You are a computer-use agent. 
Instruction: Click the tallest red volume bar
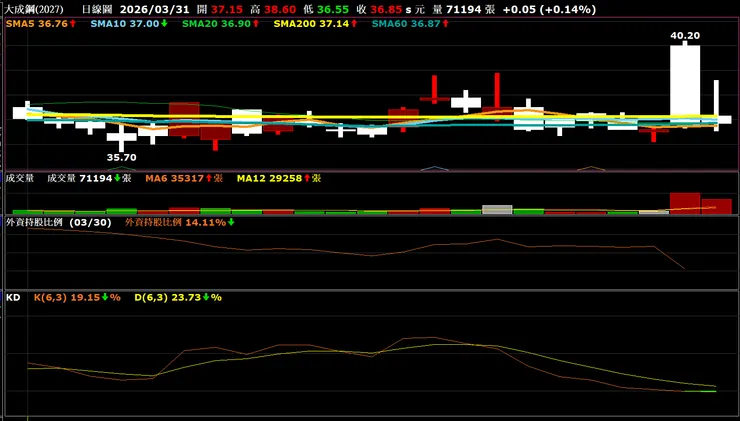pyautogui.click(x=685, y=203)
